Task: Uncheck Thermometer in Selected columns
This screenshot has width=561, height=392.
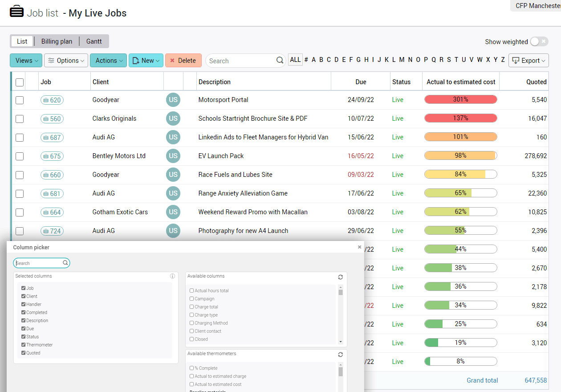Action: point(24,345)
